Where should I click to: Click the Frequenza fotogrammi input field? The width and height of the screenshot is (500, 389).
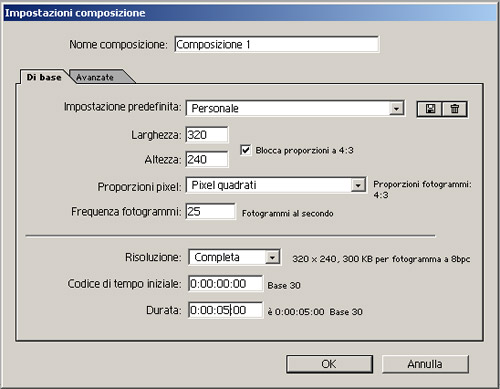point(210,211)
